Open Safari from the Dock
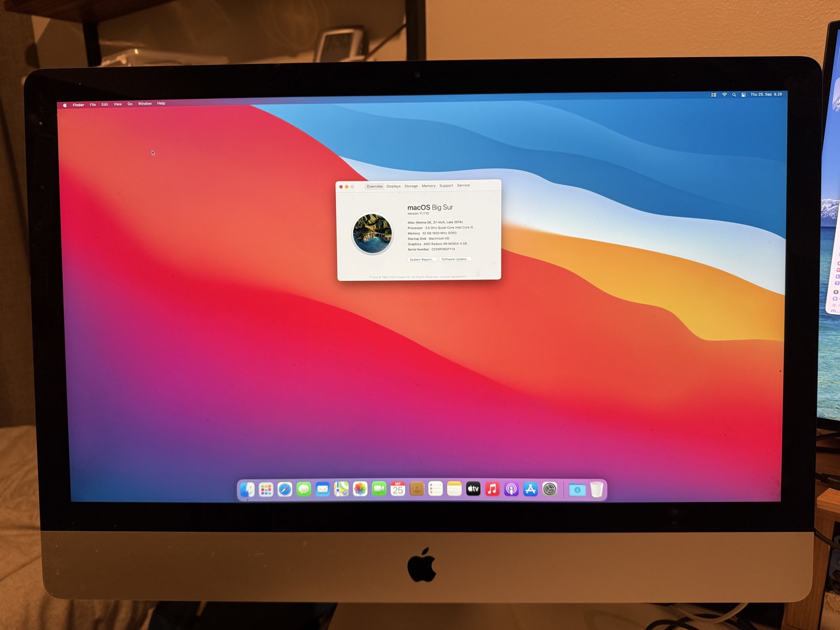840x630 pixels. coord(285,490)
